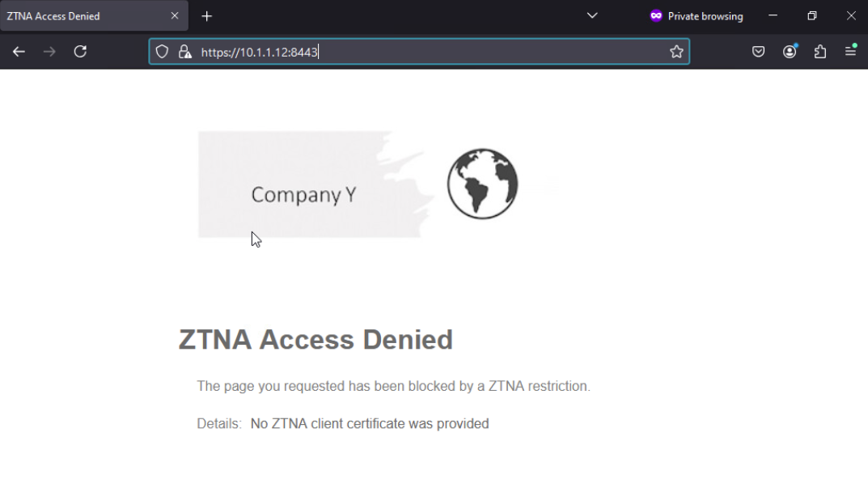Open the Firefox application hamburger menu

point(850,51)
